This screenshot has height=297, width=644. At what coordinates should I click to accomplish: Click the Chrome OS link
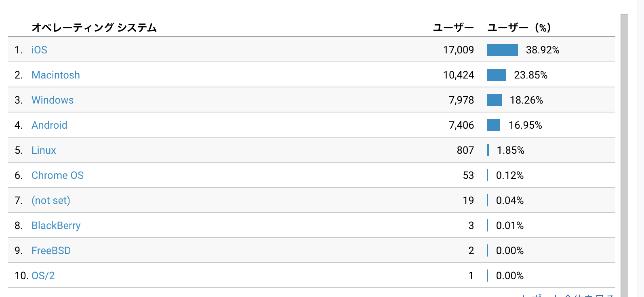click(x=57, y=175)
